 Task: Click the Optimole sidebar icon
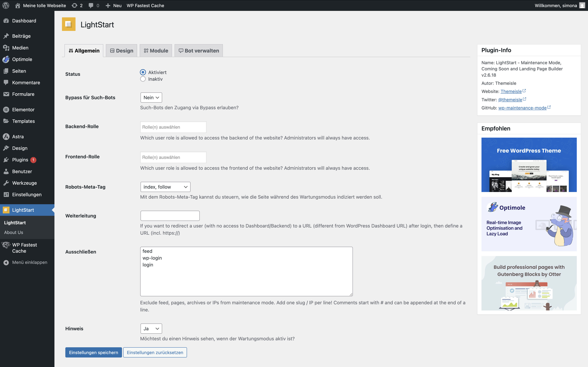pyautogui.click(x=6, y=59)
